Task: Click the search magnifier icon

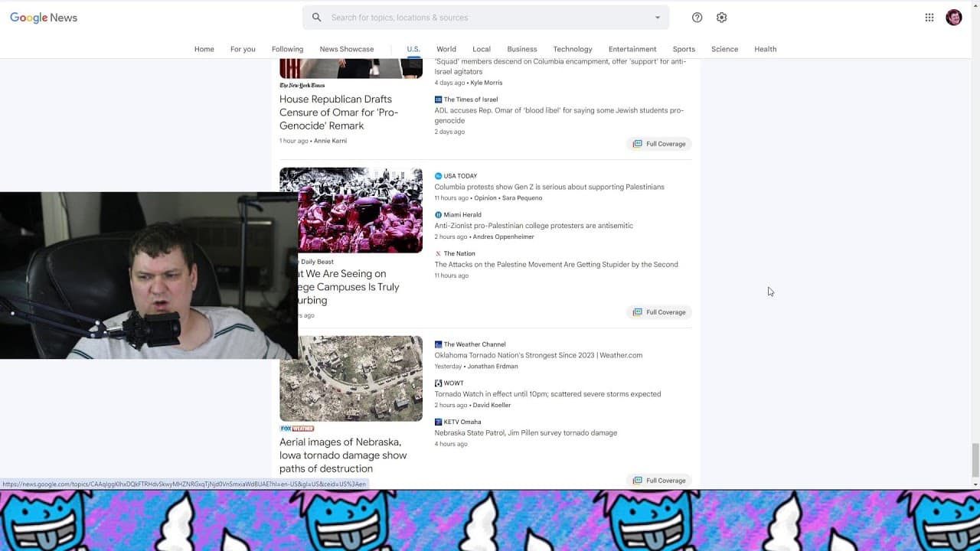Action: click(x=316, y=18)
